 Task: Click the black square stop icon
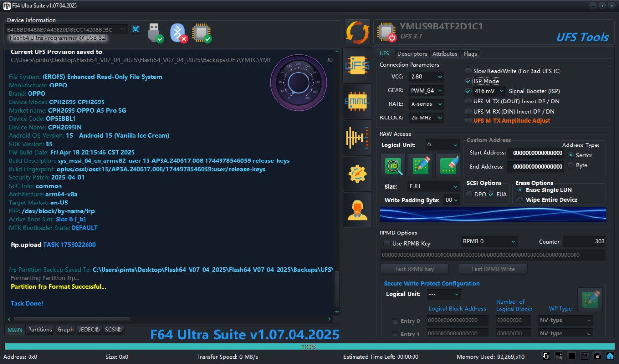coord(572,356)
